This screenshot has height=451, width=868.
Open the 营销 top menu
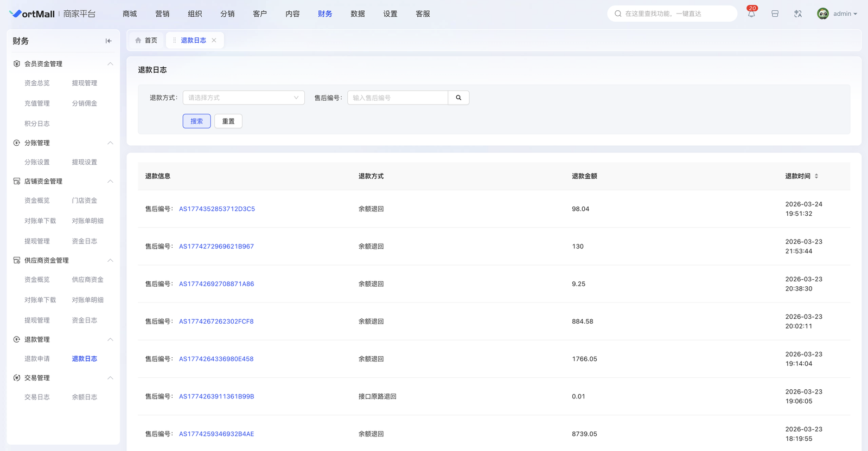point(162,14)
